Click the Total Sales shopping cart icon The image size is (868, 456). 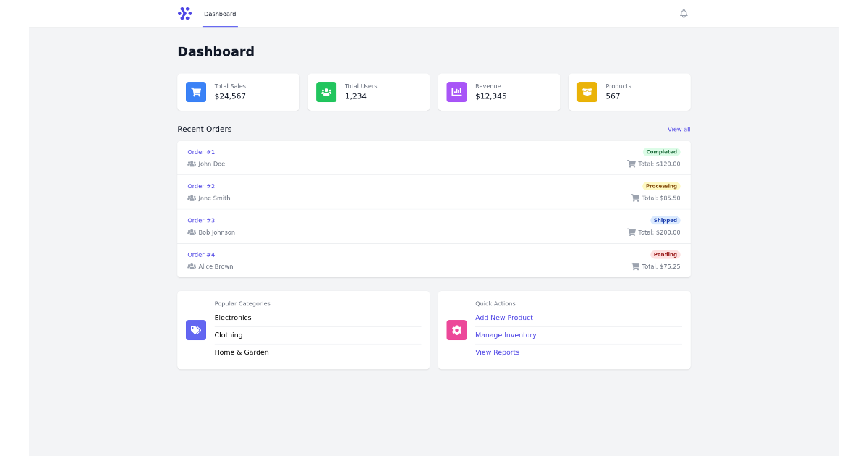coord(195,92)
